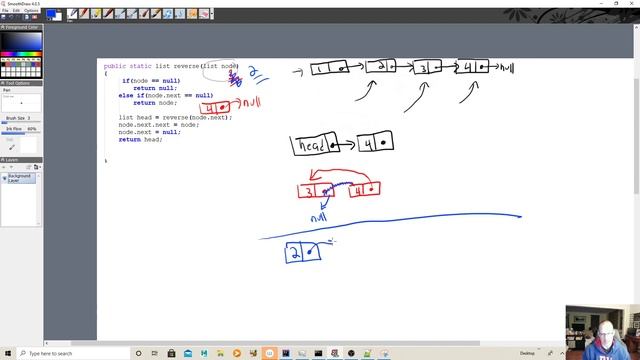Open Microsoft Store from taskbar
Image resolution: width=640 pixels, height=360 pixels.
coord(171,353)
